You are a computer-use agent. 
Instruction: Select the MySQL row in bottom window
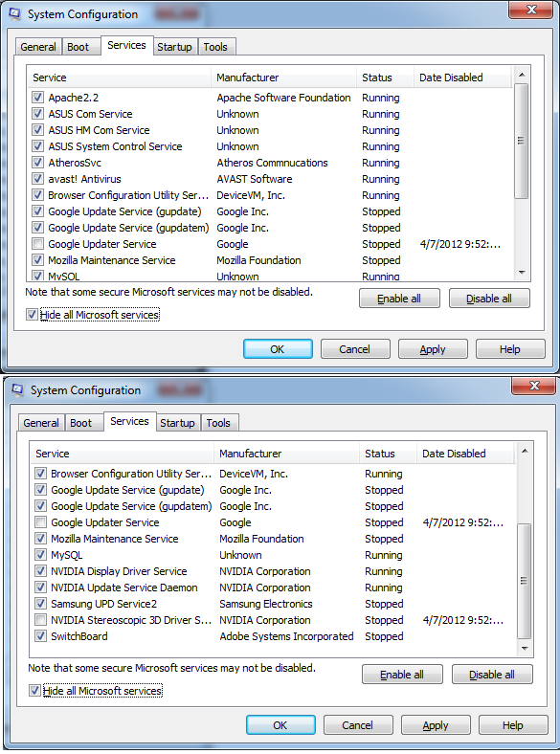[x=273, y=555]
